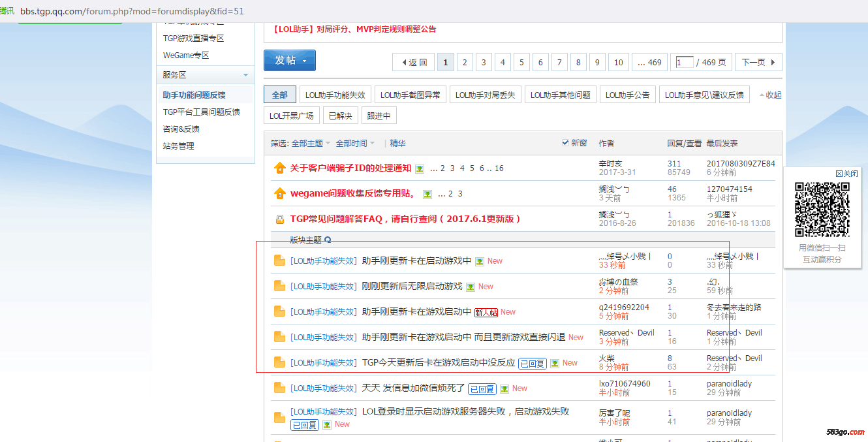Jump to last page 469

pos(649,63)
